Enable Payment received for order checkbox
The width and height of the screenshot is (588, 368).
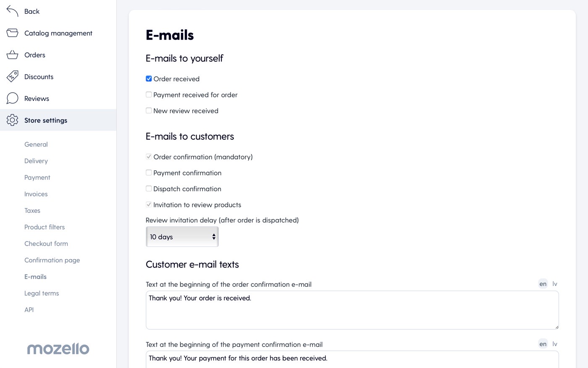149,95
